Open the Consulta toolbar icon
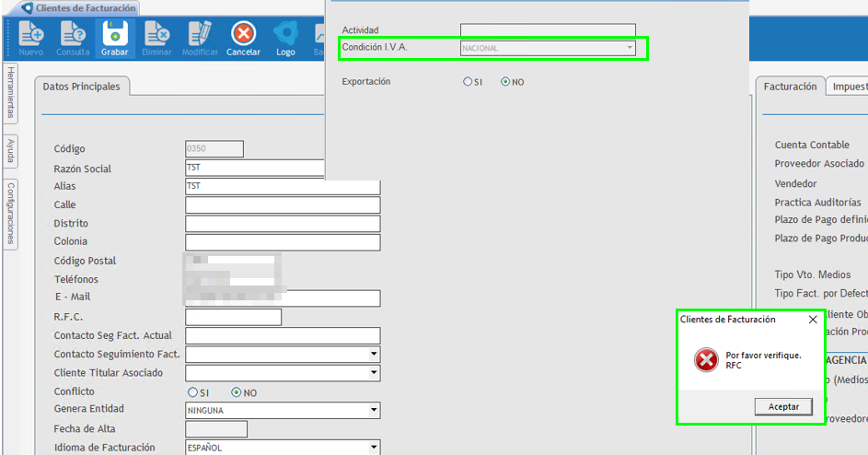This screenshot has height=455, width=868. tap(73, 39)
